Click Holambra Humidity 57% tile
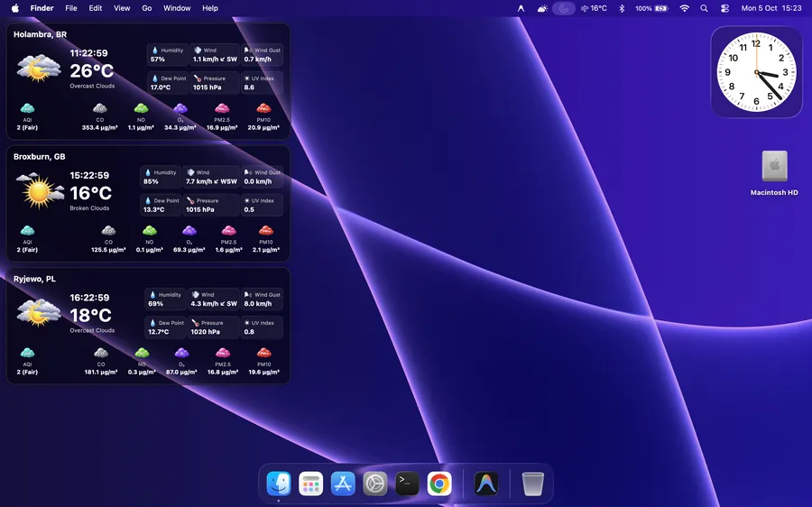The image size is (812, 507). 167,54
